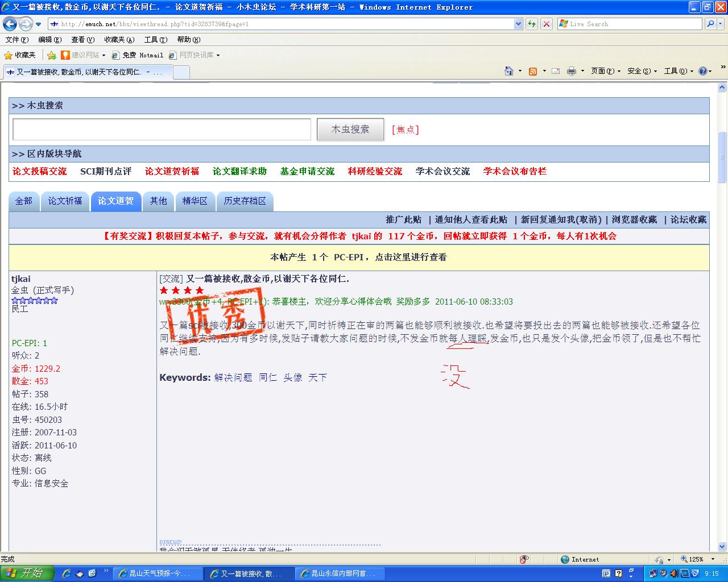Select the 历史存档区 tab

(x=245, y=201)
